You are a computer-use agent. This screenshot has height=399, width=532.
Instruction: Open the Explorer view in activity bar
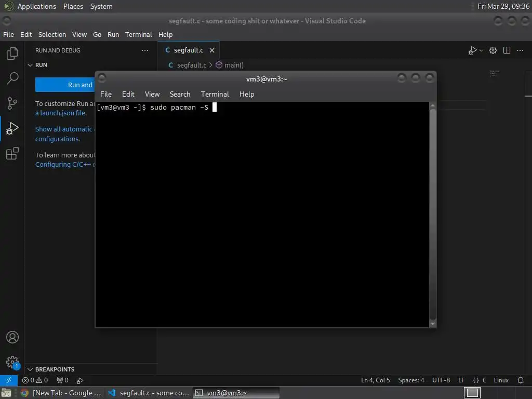click(12, 54)
